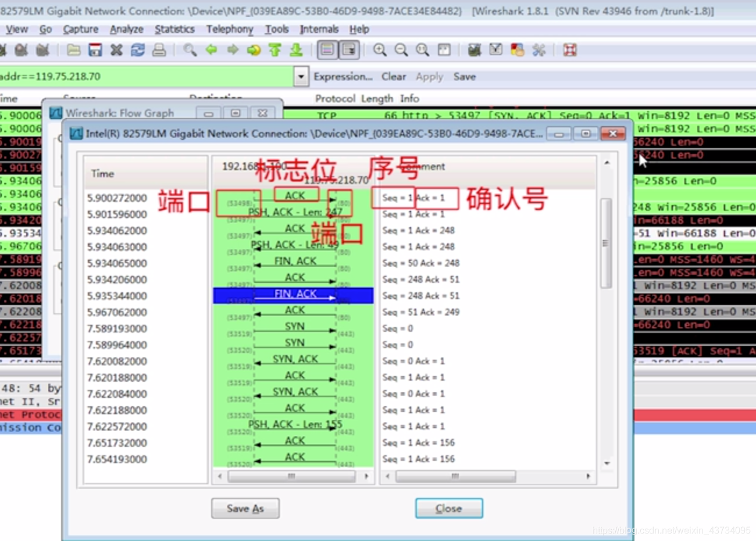Clear the display filter
This screenshot has height=541, width=756.
(x=394, y=77)
